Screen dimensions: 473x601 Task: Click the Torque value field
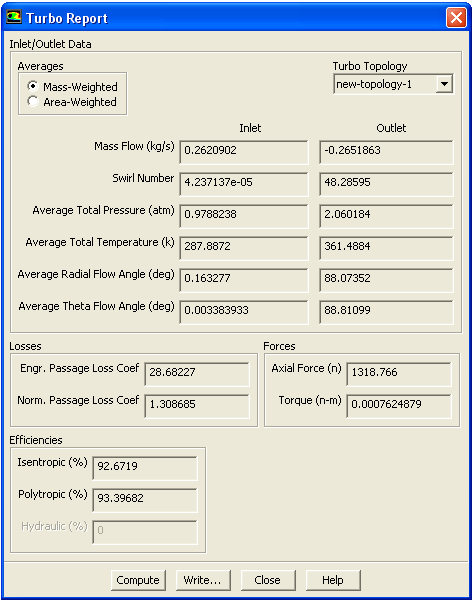coord(399,406)
